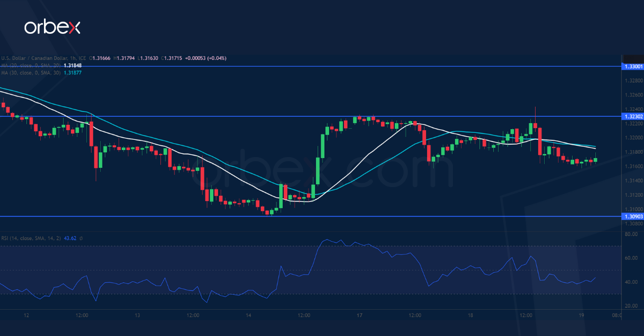Click the Orbex logo
The width and height of the screenshot is (644, 336).
click(54, 26)
